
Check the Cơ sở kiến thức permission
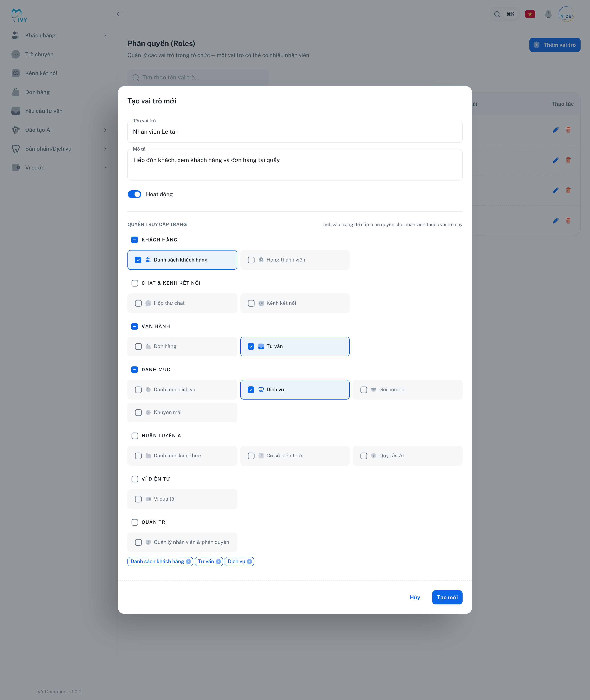pos(251,456)
